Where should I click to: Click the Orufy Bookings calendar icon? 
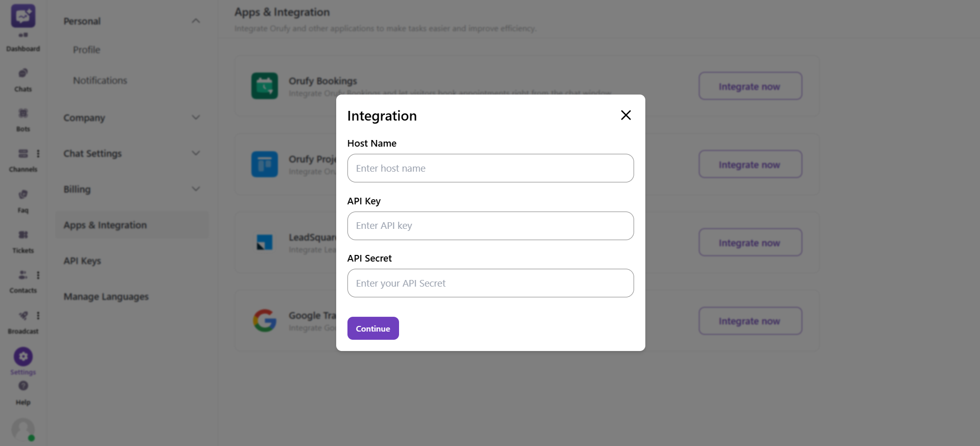(x=265, y=86)
